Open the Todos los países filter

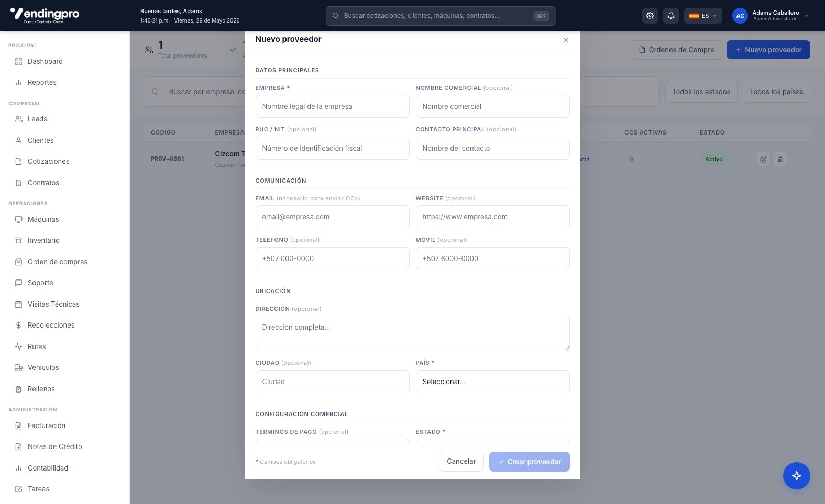tap(776, 92)
